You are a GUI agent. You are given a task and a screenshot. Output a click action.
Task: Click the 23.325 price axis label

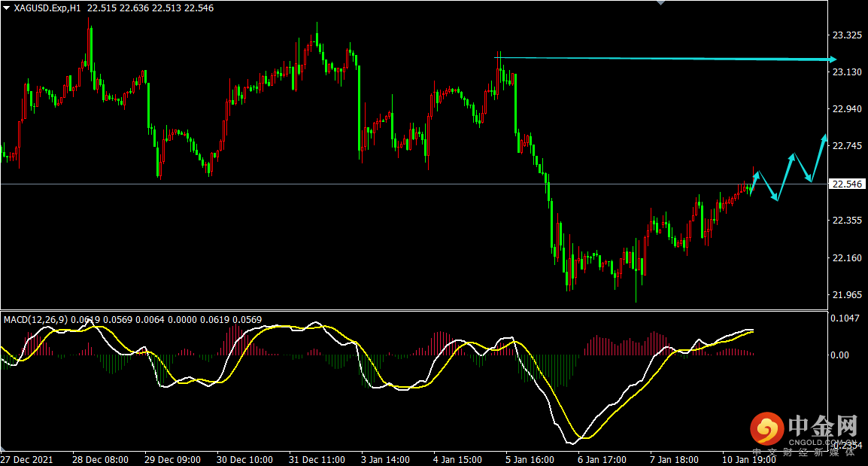(x=847, y=35)
